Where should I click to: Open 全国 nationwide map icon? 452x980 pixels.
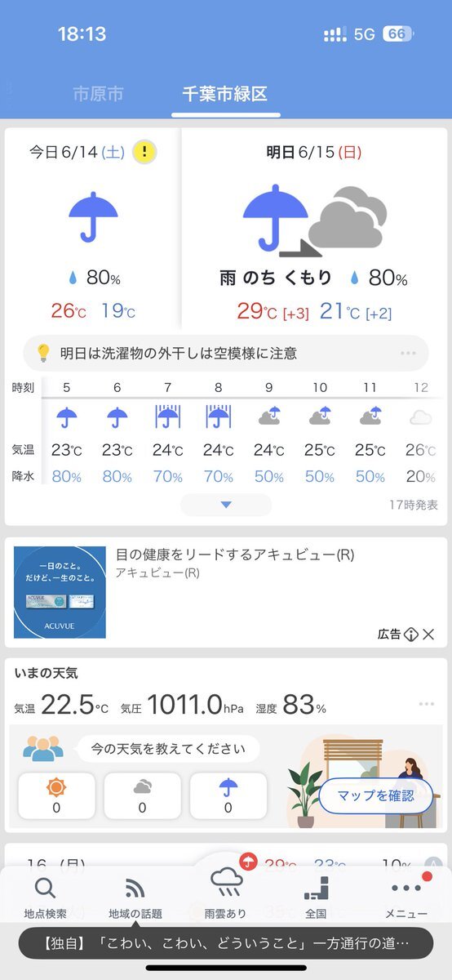pyautogui.click(x=316, y=888)
